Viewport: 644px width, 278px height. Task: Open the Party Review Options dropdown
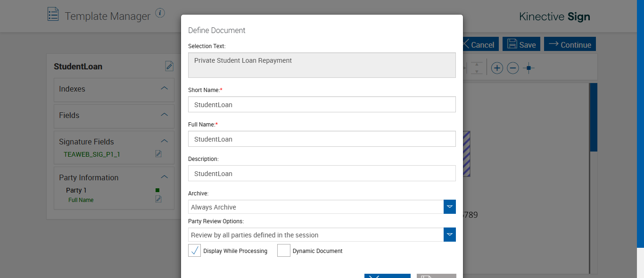[x=450, y=235]
